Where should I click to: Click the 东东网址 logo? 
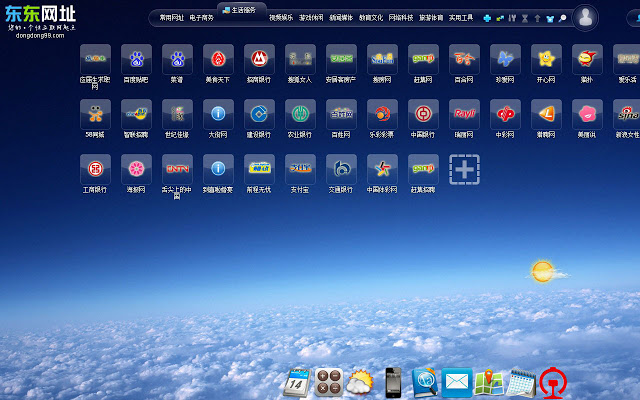[x=40, y=22]
